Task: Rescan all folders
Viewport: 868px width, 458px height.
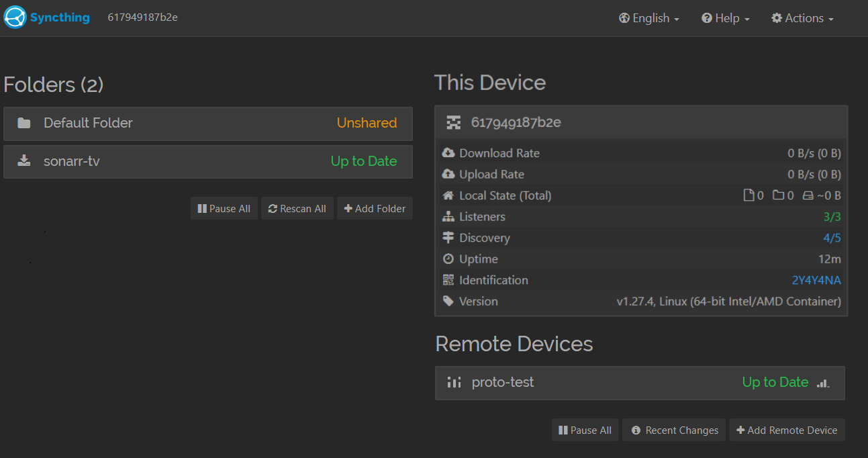Action: click(297, 208)
